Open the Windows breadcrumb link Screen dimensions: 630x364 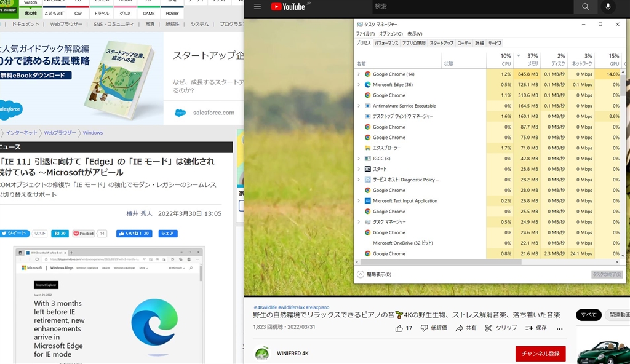click(x=93, y=133)
